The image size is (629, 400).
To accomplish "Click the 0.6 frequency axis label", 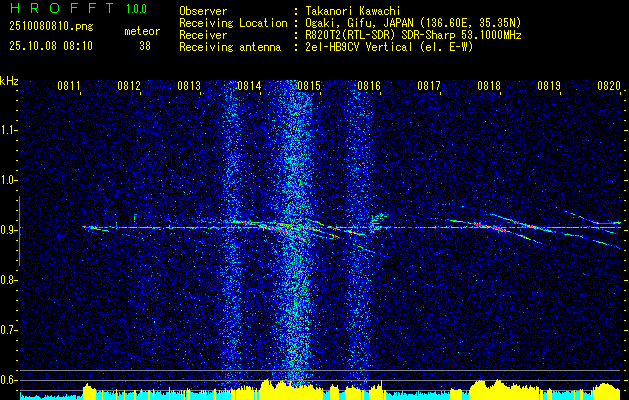I will click(7, 380).
